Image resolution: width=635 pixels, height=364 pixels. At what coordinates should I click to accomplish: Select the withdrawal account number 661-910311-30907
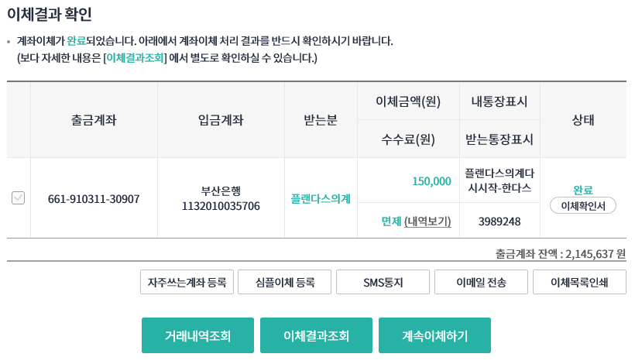pos(94,199)
